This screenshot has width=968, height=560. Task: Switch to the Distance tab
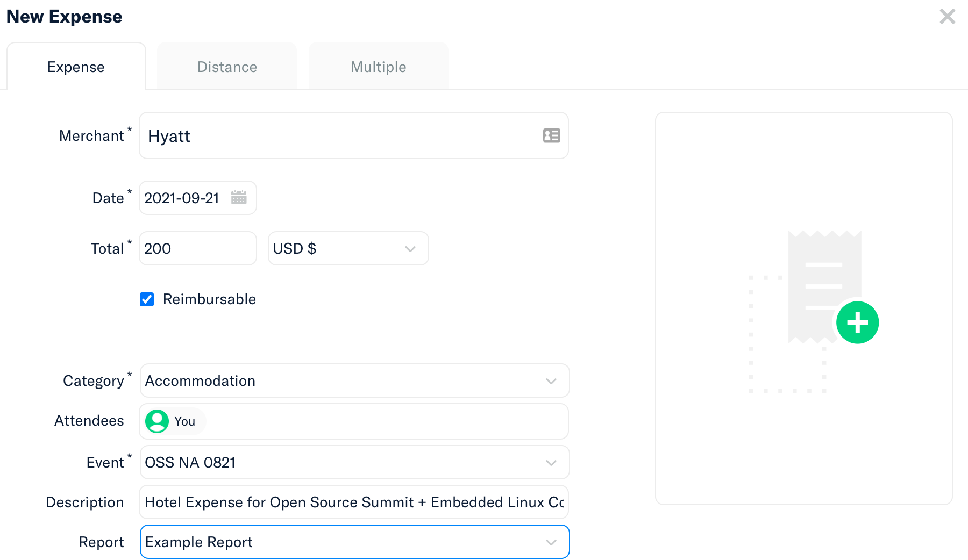pyautogui.click(x=227, y=67)
